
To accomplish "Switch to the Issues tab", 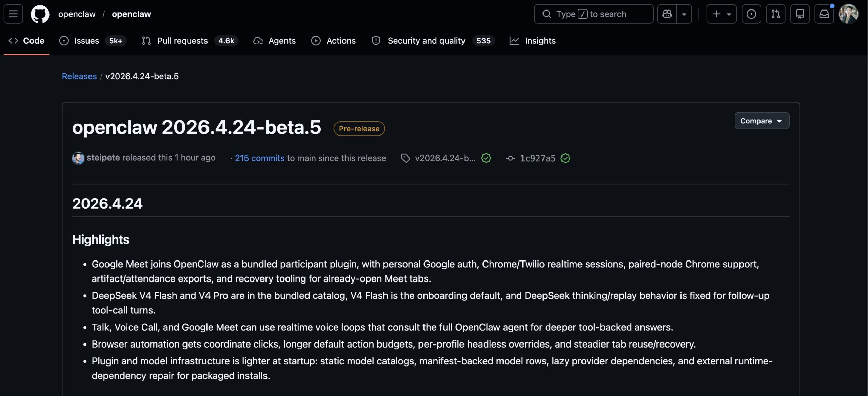I will 93,41.
